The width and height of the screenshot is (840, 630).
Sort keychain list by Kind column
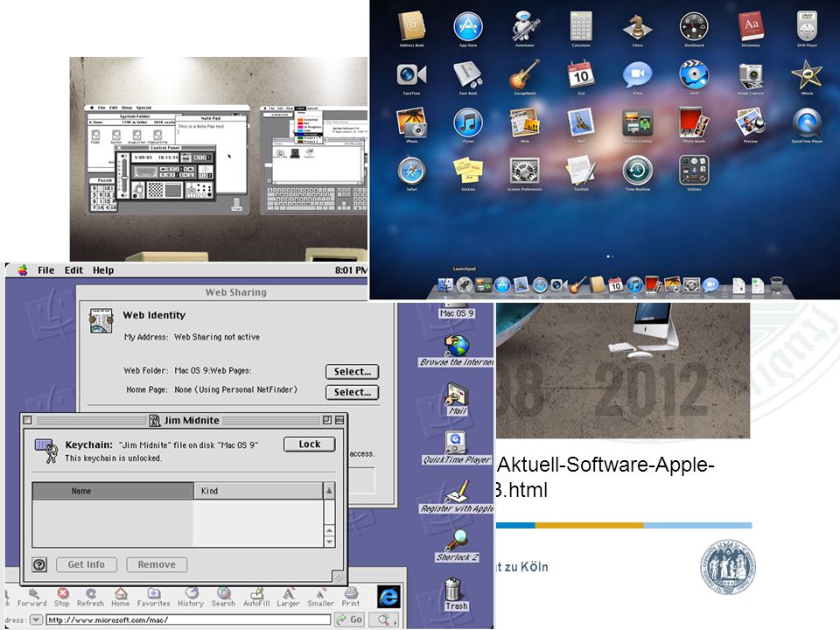tap(258, 491)
